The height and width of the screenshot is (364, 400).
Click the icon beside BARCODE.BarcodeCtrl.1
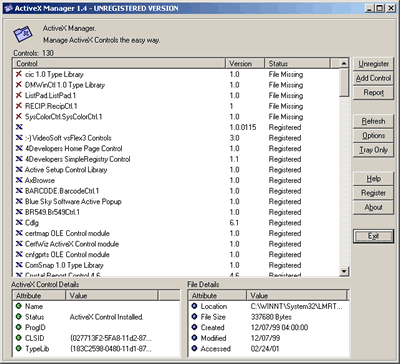19,191
